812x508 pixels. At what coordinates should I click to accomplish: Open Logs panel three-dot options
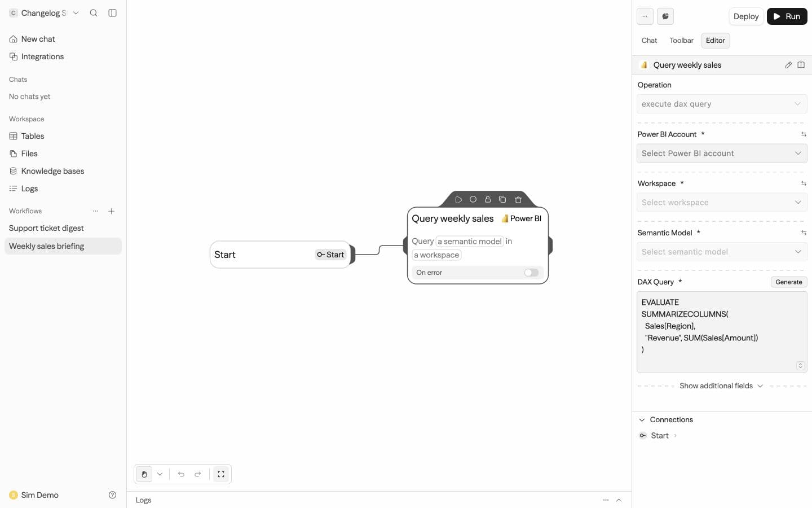point(606,500)
